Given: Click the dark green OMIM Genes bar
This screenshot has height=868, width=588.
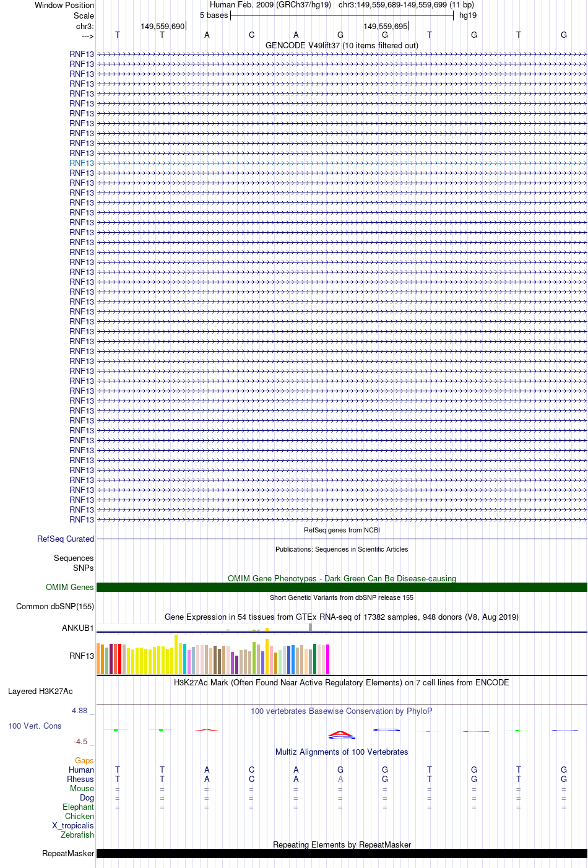Looking at the screenshot, I should [342, 587].
